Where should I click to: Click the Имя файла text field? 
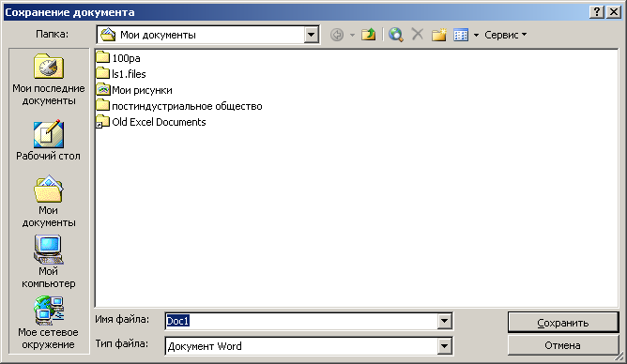click(x=301, y=321)
